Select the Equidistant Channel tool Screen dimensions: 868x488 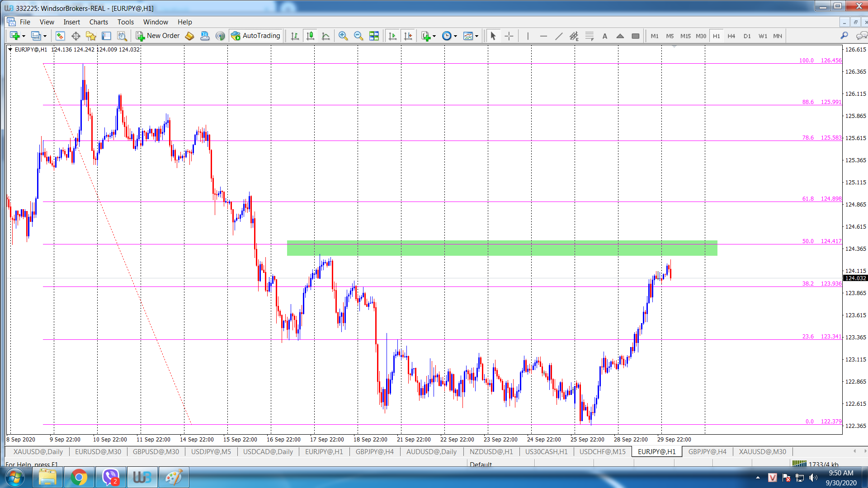pyautogui.click(x=574, y=36)
